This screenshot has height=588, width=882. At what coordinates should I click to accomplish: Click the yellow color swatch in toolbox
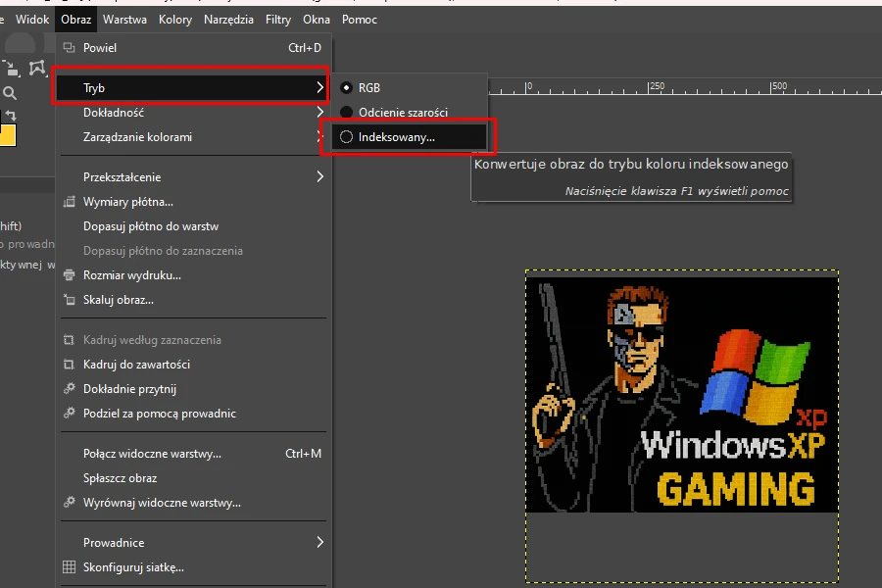click(x=7, y=135)
